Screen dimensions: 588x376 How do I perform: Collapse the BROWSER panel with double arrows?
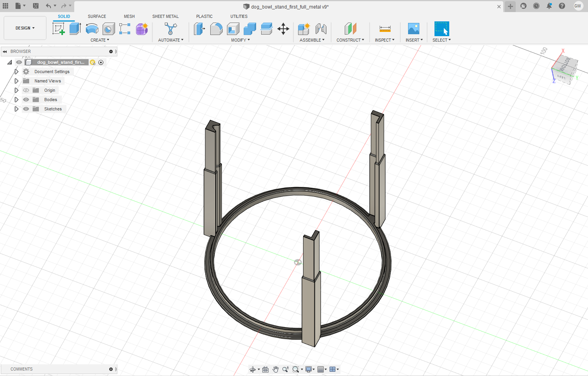pos(5,51)
